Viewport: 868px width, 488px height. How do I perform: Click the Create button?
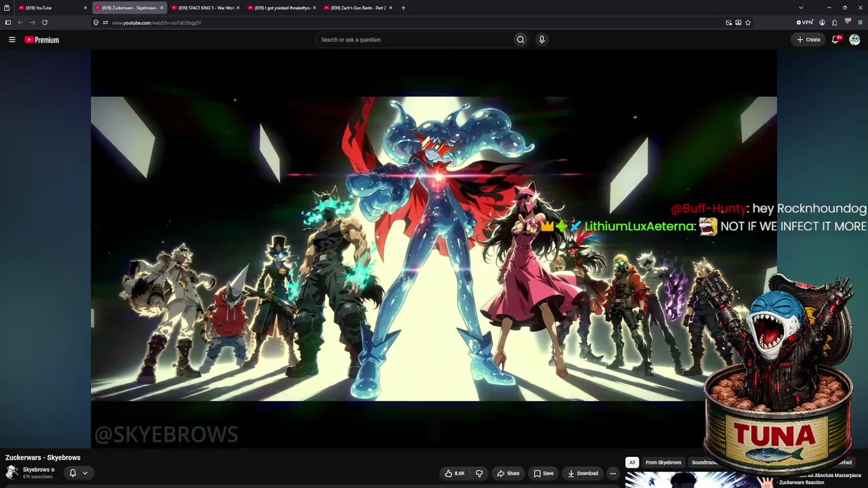tap(808, 40)
